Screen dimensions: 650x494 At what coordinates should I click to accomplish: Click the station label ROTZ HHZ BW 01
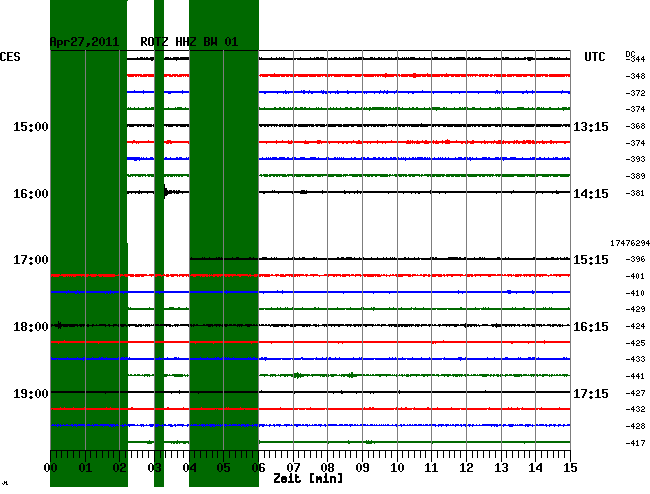click(189, 42)
